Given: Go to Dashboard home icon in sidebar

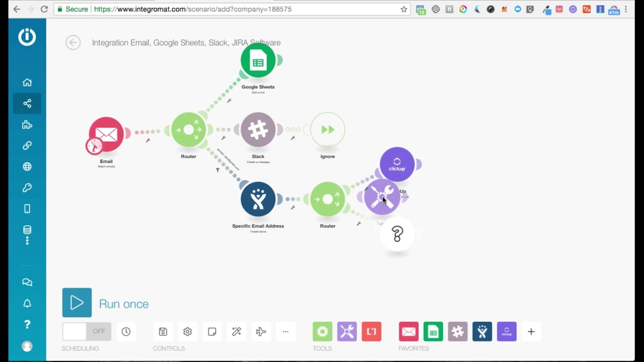Looking at the screenshot, I should [27, 82].
